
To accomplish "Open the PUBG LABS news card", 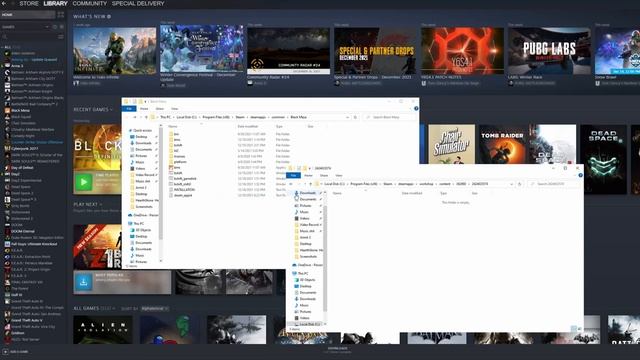I will click(549, 51).
